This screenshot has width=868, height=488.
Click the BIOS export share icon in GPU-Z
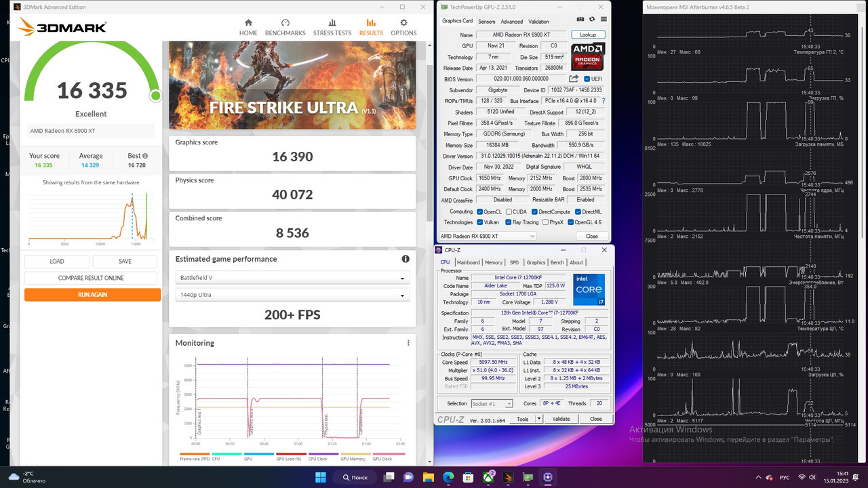coord(574,79)
